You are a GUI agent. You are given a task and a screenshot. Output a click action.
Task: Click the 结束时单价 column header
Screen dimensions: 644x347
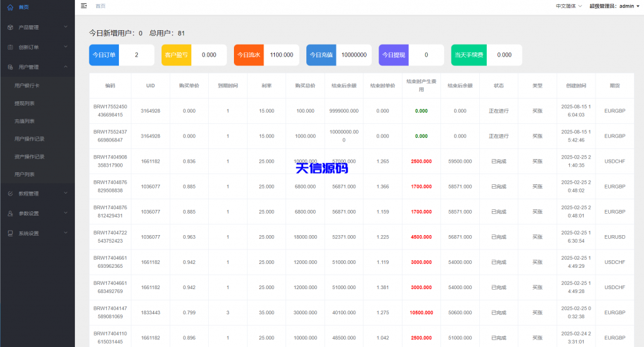(383, 86)
